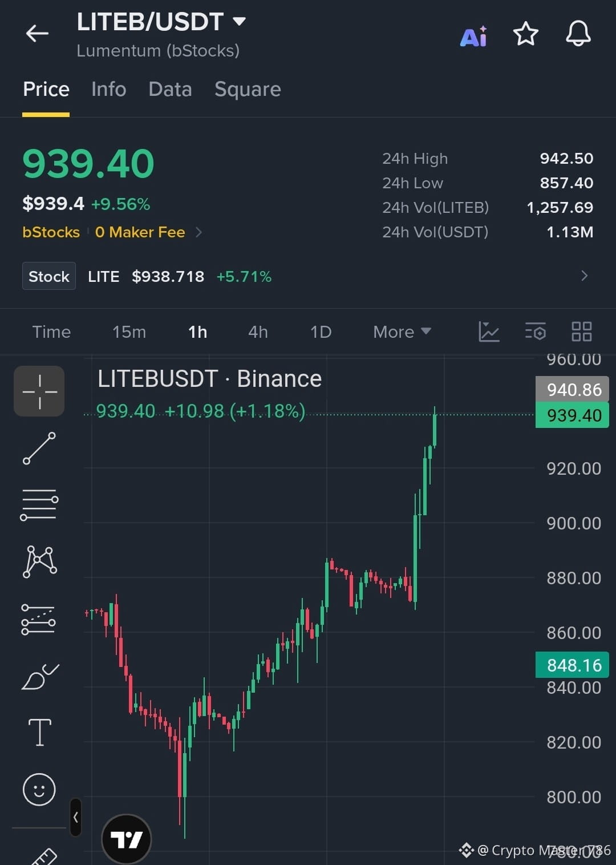616x865 pixels.
Task: Open LITE stock details chevron
Action: tap(584, 276)
